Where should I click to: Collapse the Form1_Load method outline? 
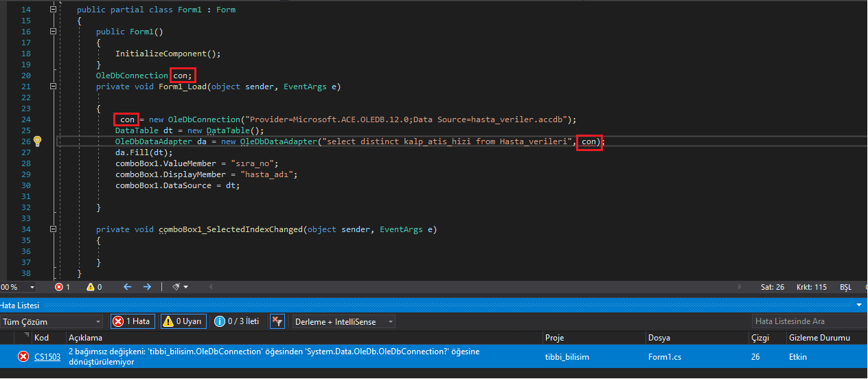54,87
